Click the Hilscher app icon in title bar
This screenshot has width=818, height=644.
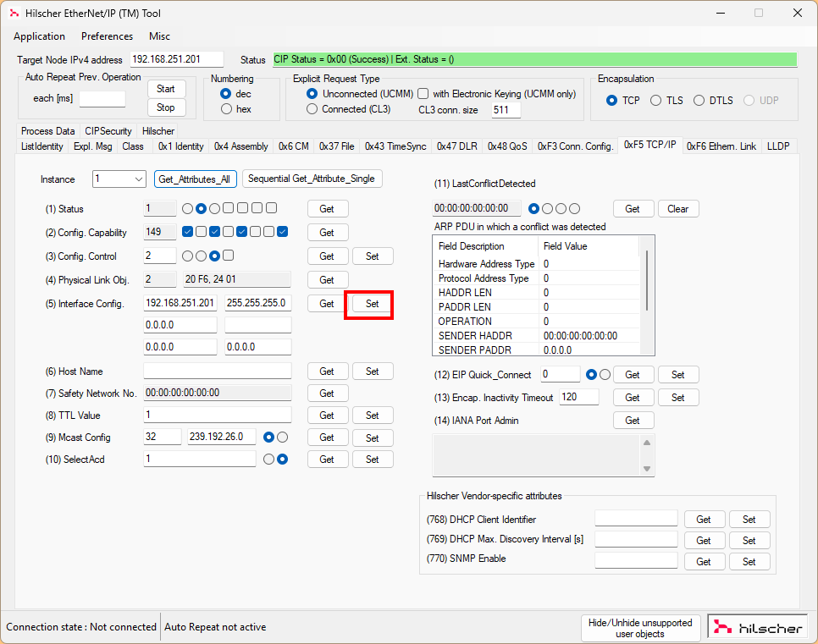[x=14, y=13]
